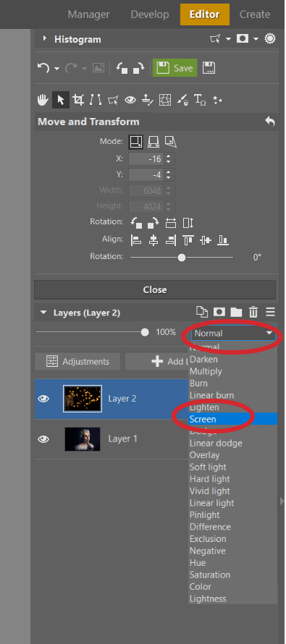The image size is (286, 644).
Task: Switch to the Manager tab
Action: pos(89,14)
